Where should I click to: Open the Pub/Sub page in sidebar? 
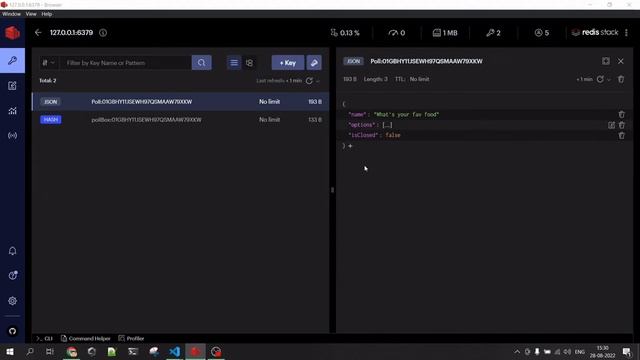click(x=12, y=136)
